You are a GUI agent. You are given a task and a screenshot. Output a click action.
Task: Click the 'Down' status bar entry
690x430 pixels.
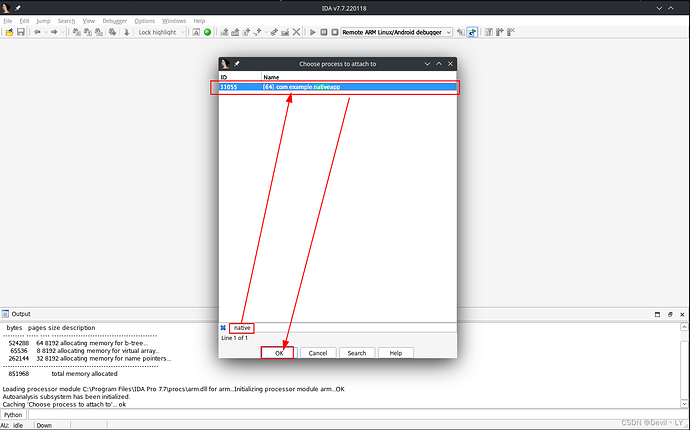(x=44, y=425)
